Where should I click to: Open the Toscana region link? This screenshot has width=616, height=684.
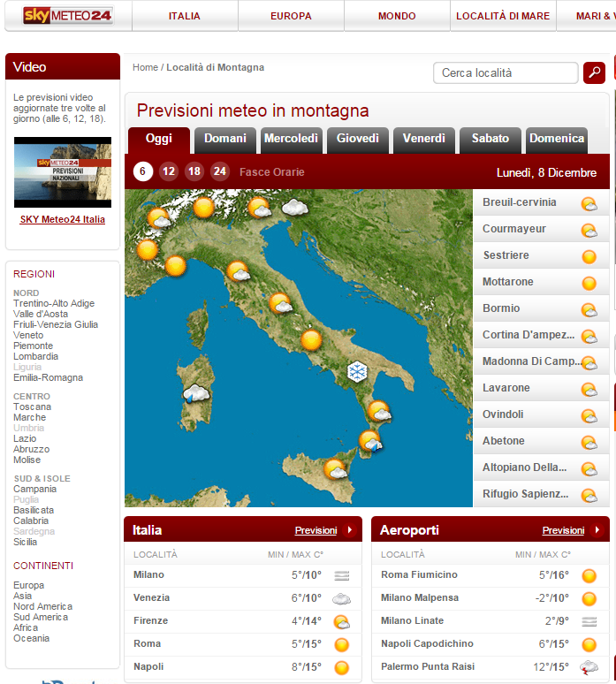pos(33,407)
